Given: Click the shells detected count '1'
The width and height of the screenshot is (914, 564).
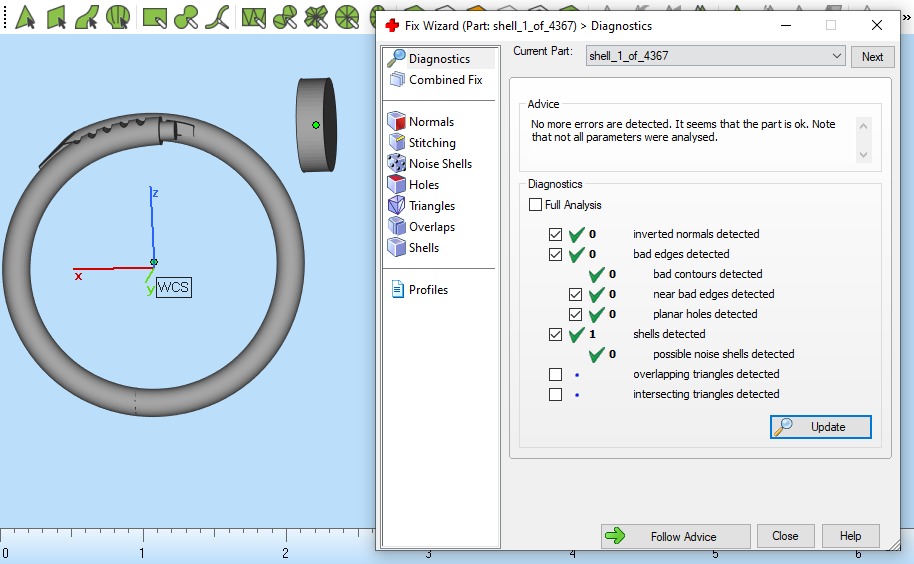Looking at the screenshot, I should 592,334.
